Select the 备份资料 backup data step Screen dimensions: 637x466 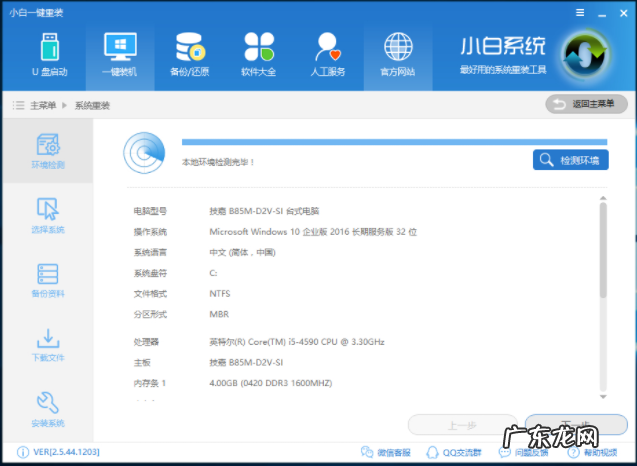click(x=48, y=280)
